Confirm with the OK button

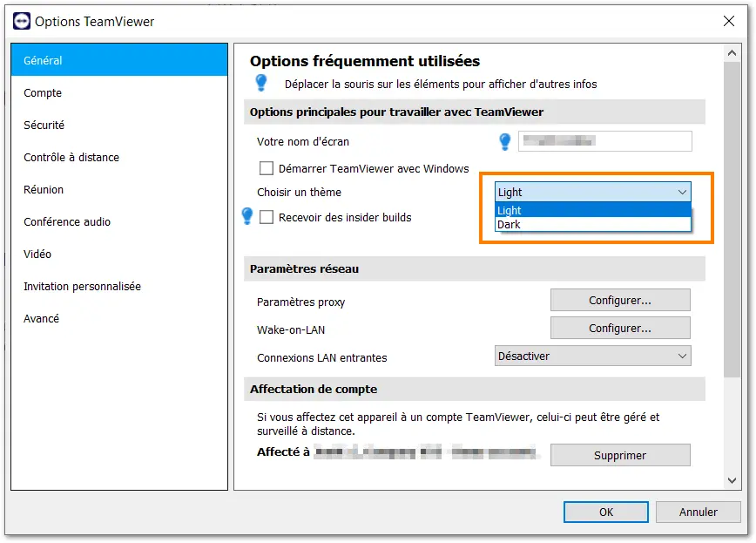[x=606, y=512]
